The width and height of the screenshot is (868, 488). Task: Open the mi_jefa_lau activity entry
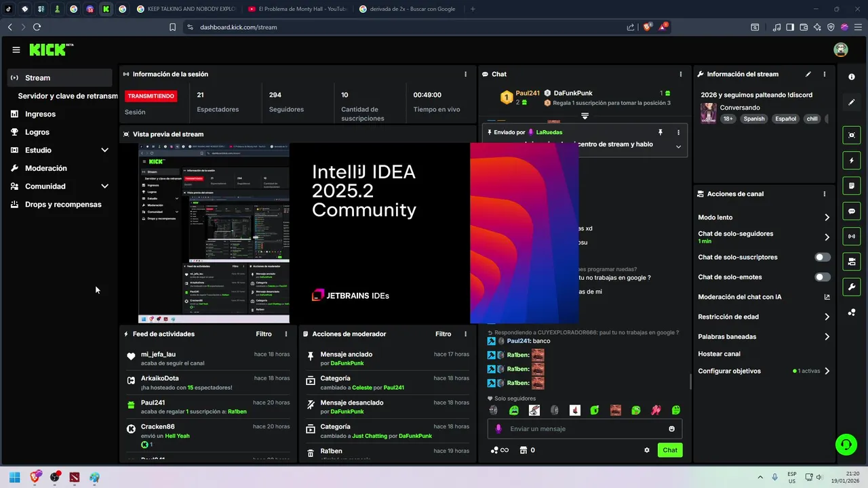(208, 359)
